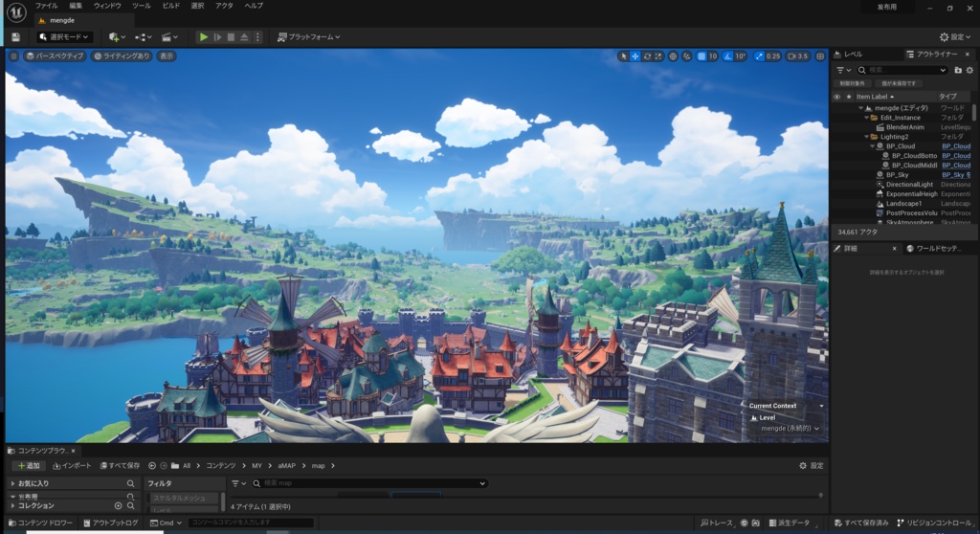Open the ヘルプ menu
This screenshot has height=534, width=980.
253,6
